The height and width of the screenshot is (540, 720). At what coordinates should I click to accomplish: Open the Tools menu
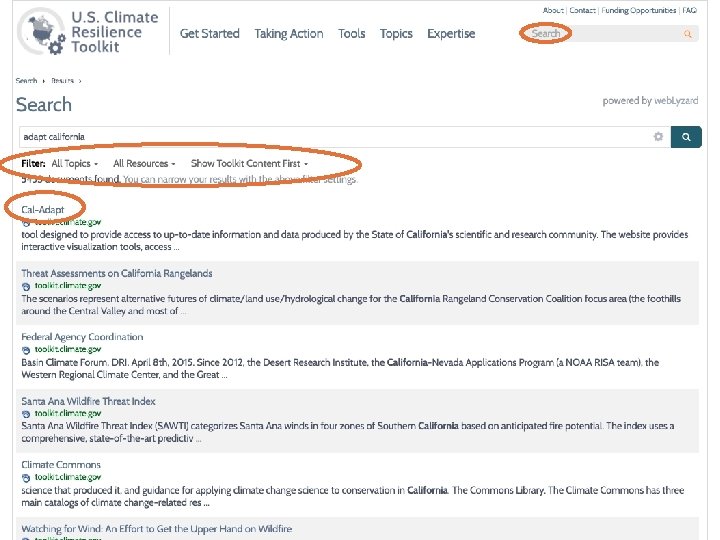coord(352,34)
